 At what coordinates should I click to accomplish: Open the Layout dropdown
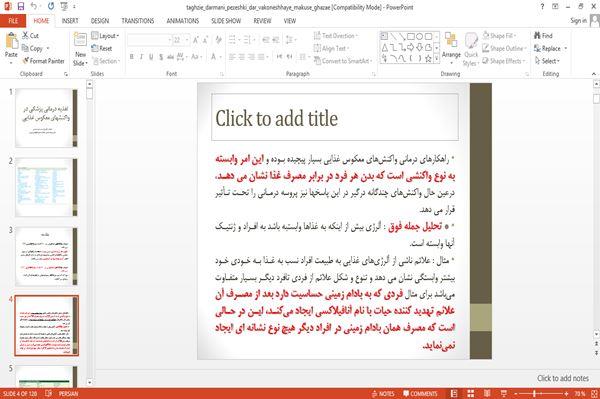(105, 36)
